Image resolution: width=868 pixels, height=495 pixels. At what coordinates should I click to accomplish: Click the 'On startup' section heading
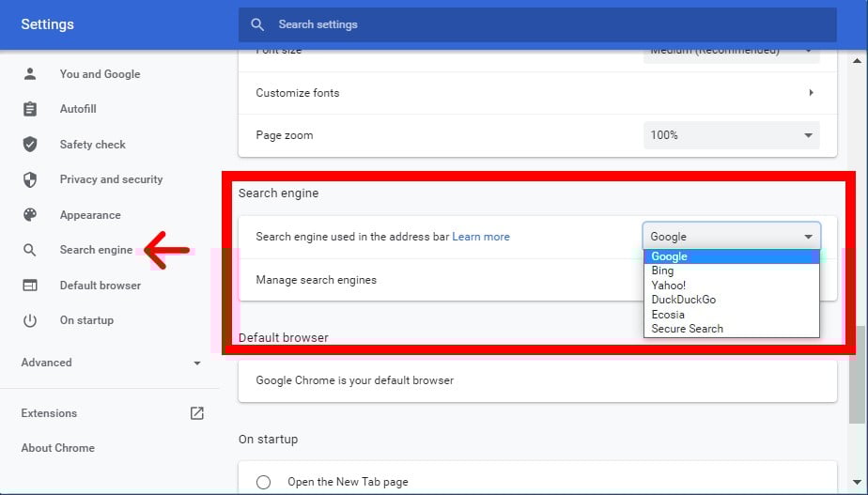[x=268, y=439]
